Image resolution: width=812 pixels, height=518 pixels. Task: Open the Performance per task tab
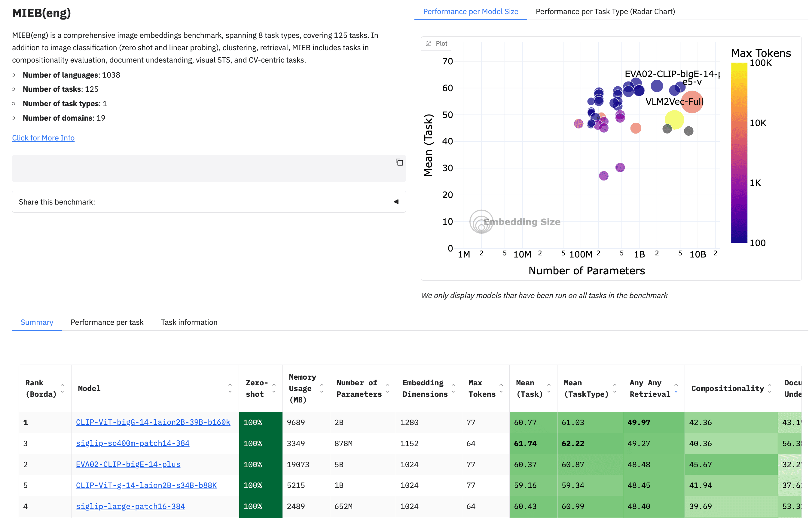click(x=107, y=322)
